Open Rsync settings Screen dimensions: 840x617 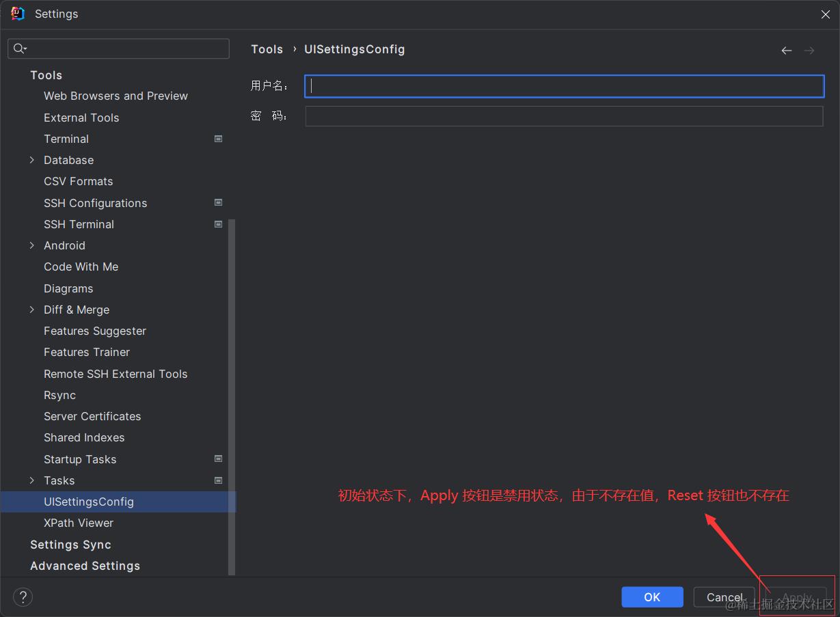click(x=59, y=395)
